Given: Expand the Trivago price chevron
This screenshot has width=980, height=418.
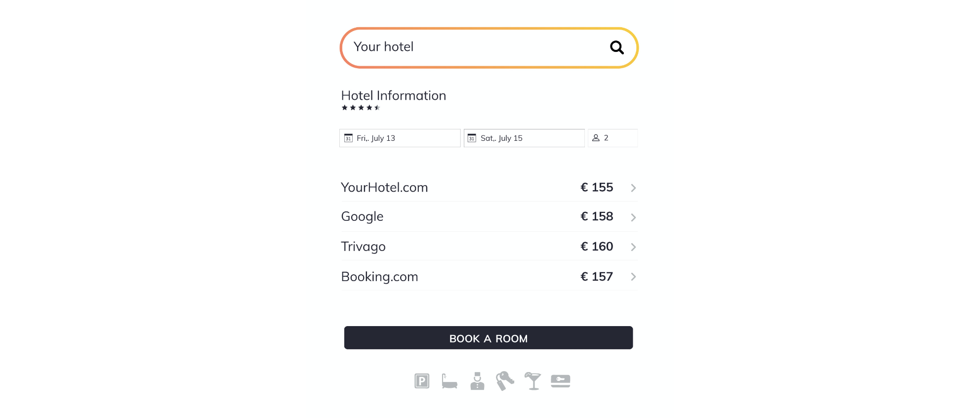Looking at the screenshot, I should 633,247.
